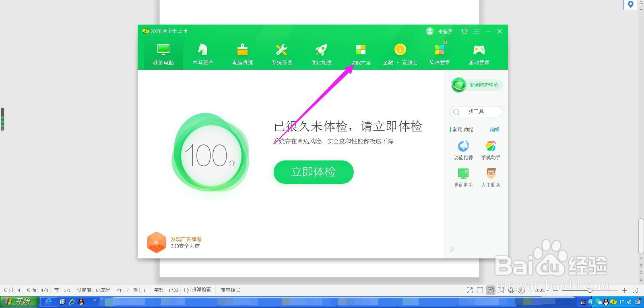Viewport: 644px width, 308px height.
Task: Click the notification panel tray icon
Action: 638,302
